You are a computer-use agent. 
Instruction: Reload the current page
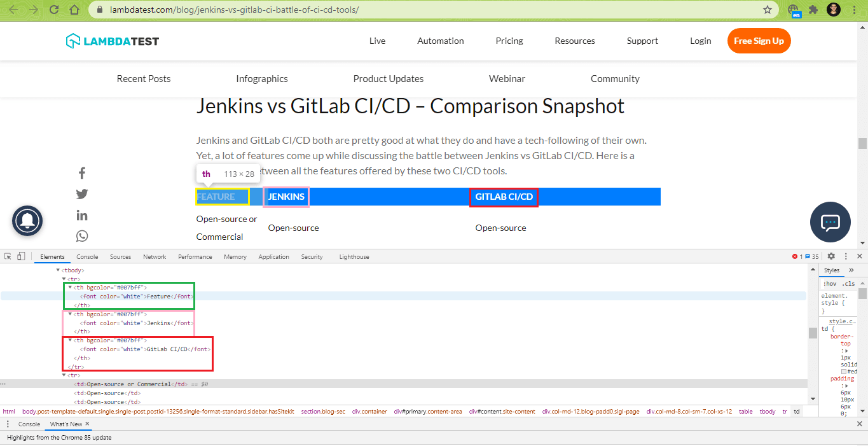coord(54,10)
